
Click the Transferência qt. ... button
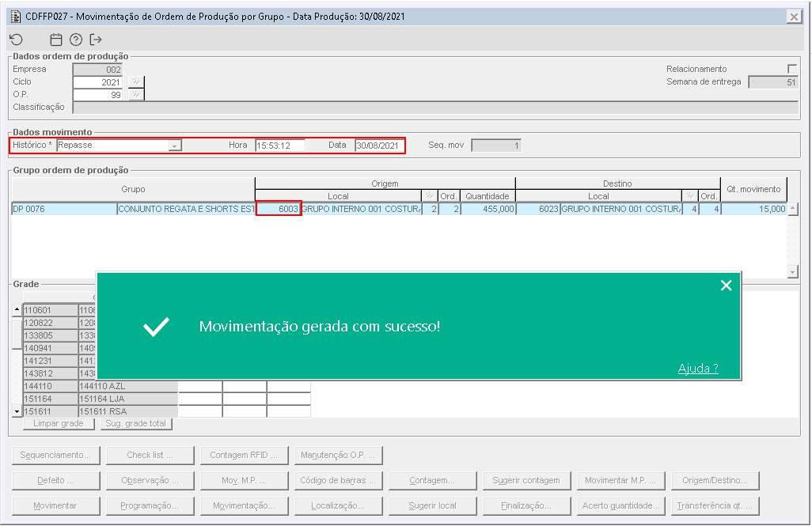pos(715,505)
